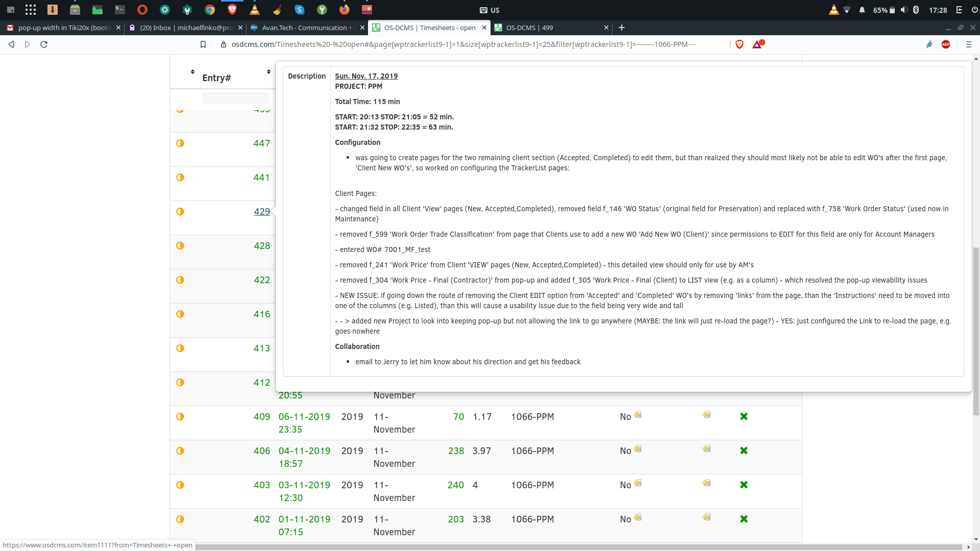Delete entry 409 with the green X
Viewport: 980px width, 551px height.
[x=744, y=416]
